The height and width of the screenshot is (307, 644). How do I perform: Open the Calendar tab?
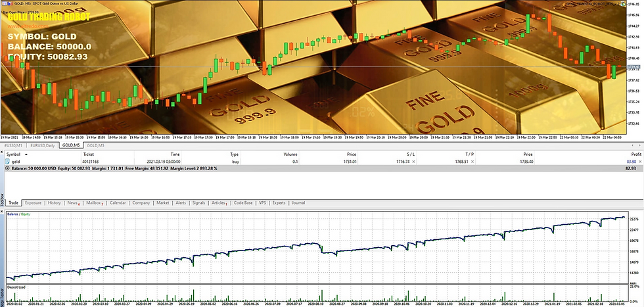(x=118, y=203)
